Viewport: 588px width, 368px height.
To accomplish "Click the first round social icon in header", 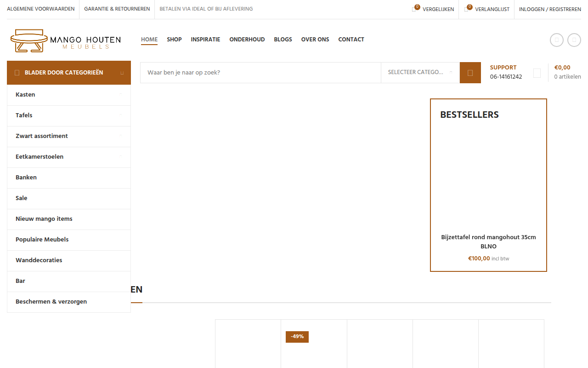I will [x=557, y=40].
